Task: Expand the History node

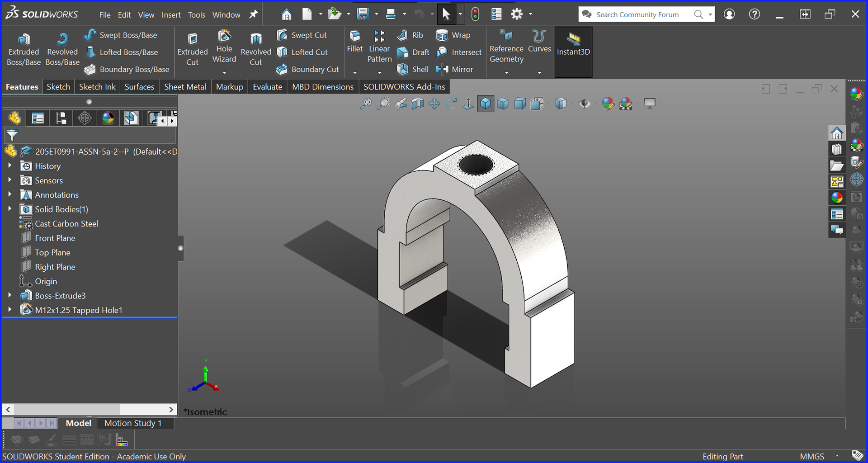Action: coord(10,166)
